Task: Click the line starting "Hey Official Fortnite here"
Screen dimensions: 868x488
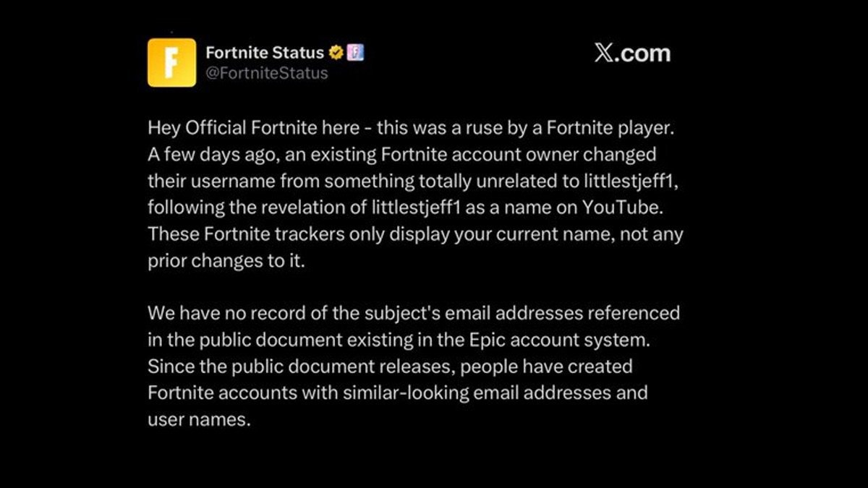Action: pos(412,129)
